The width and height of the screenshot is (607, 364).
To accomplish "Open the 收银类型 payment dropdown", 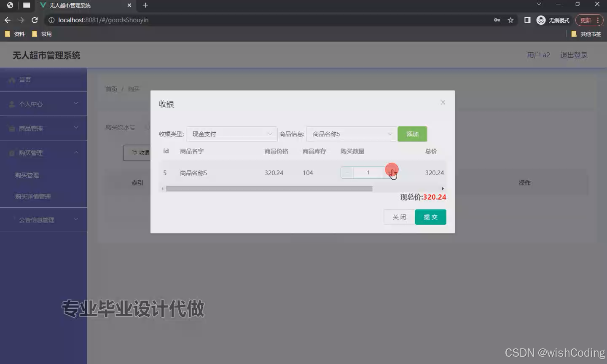I will click(x=231, y=134).
